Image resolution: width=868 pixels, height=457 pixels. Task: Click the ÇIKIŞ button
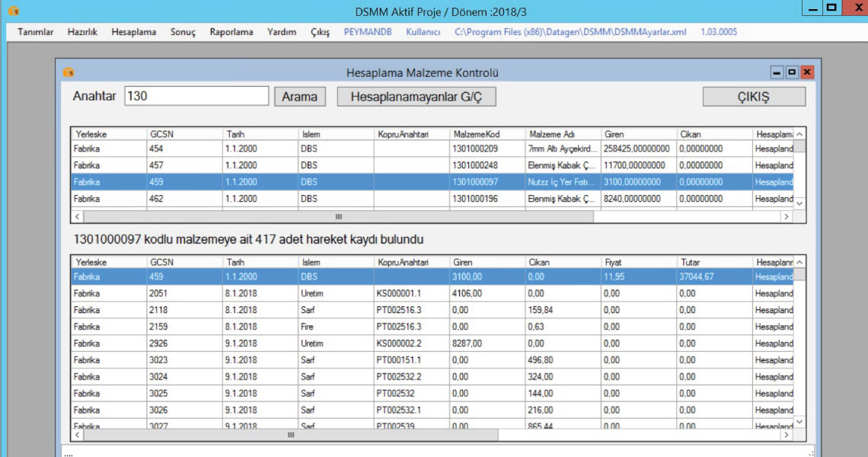[x=754, y=97]
